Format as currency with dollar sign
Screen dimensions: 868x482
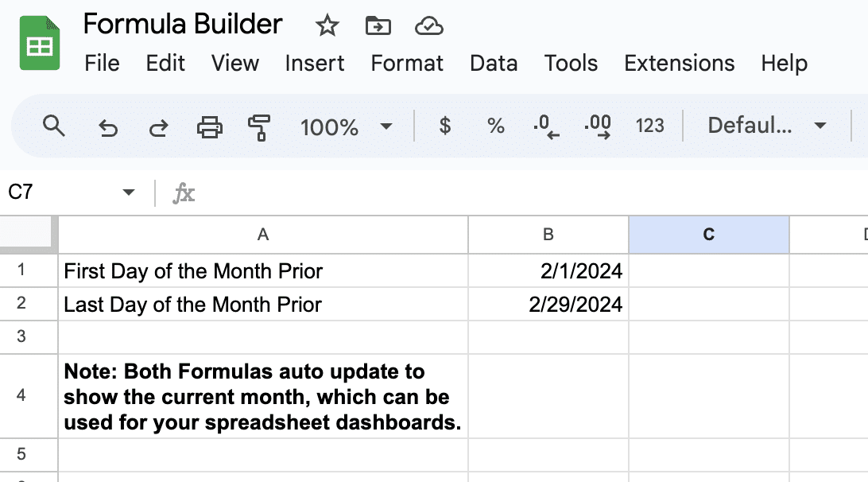pos(445,126)
